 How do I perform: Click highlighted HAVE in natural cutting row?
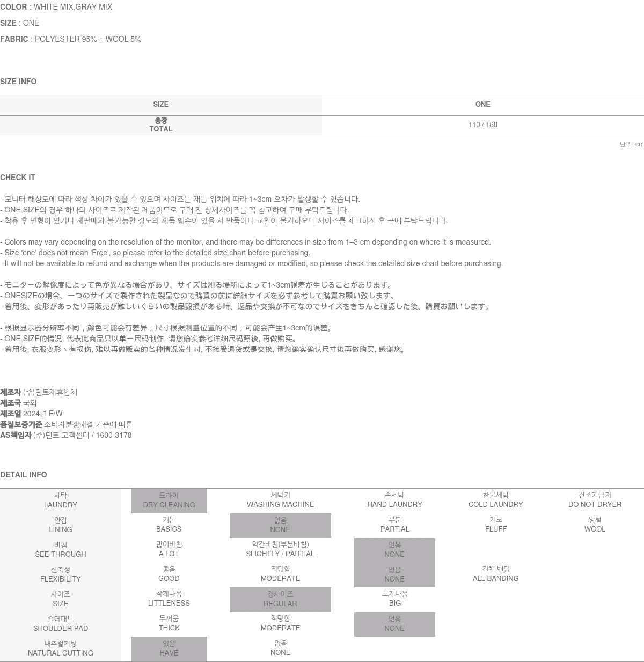[169, 649]
